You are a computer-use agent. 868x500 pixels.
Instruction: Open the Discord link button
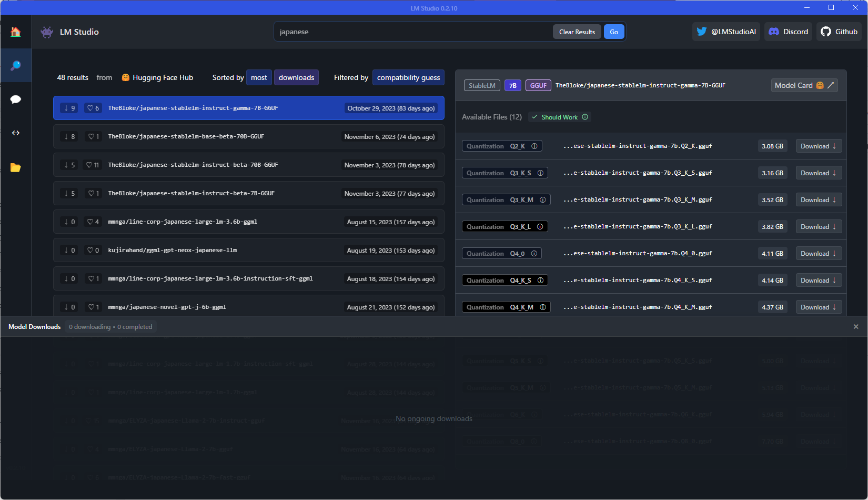(788, 32)
